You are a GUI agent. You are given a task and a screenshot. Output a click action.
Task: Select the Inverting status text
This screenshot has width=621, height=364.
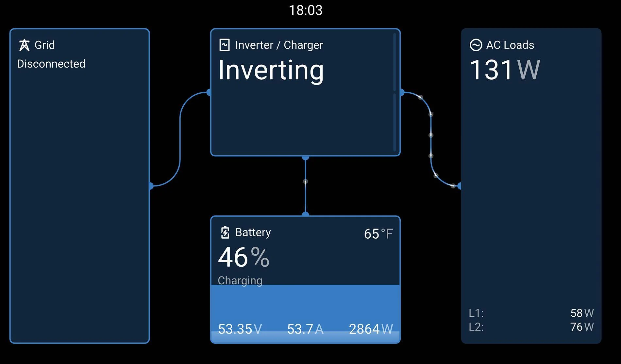(271, 70)
